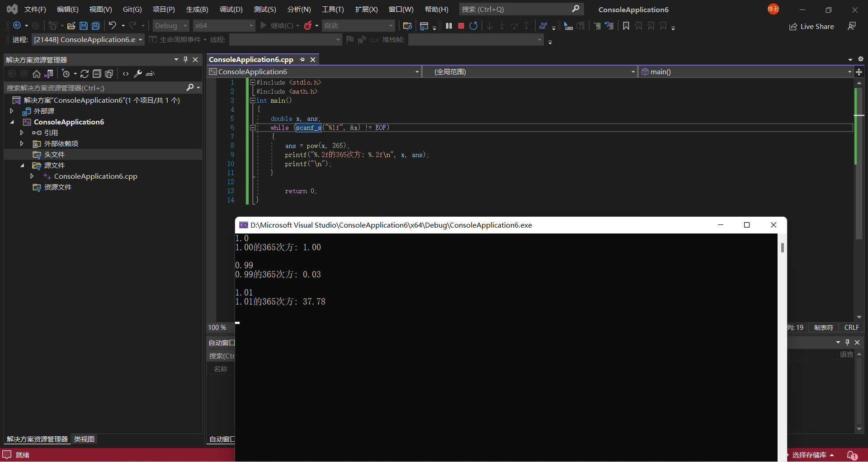Refresh Solution Explorer with the sync icon
This screenshot has height=462, width=868.
coord(85,74)
